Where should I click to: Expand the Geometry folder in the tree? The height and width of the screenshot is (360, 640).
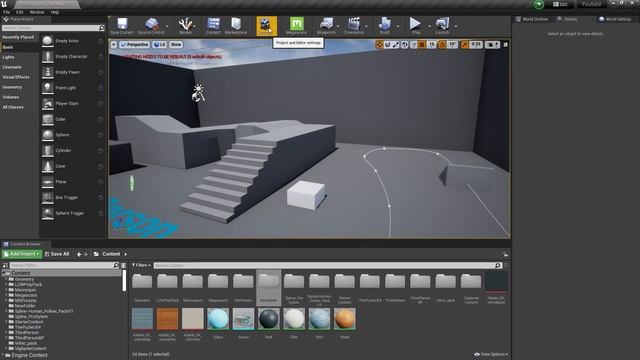click(x=7, y=279)
